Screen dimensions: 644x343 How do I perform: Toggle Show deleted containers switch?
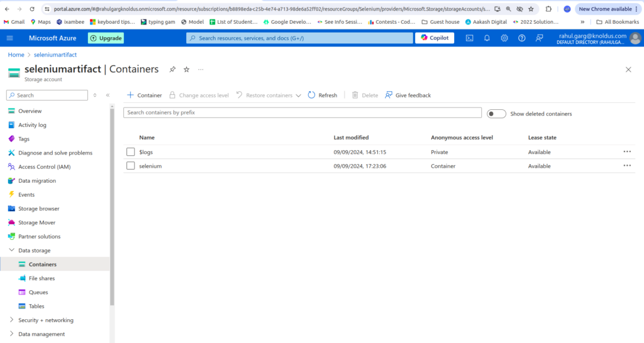click(x=496, y=114)
